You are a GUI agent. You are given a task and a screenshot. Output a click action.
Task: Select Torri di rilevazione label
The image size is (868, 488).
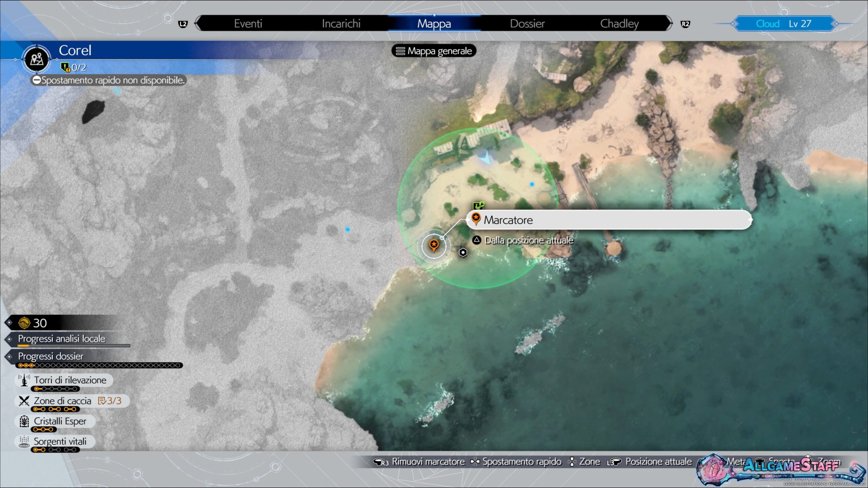coord(70,380)
